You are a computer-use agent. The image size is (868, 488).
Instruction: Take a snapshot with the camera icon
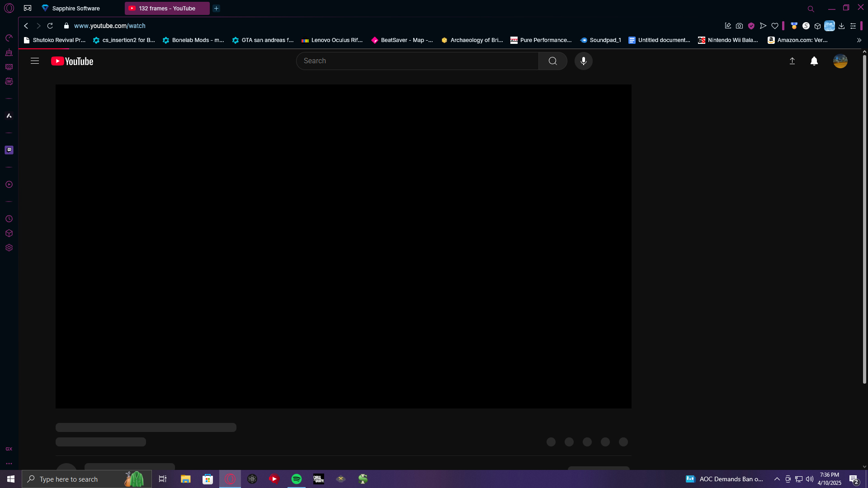(739, 26)
